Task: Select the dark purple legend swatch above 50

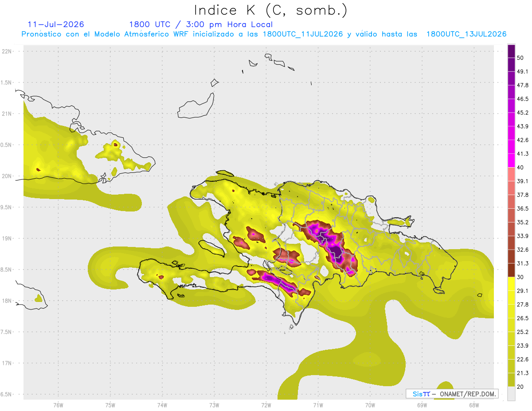Action: click(x=511, y=51)
